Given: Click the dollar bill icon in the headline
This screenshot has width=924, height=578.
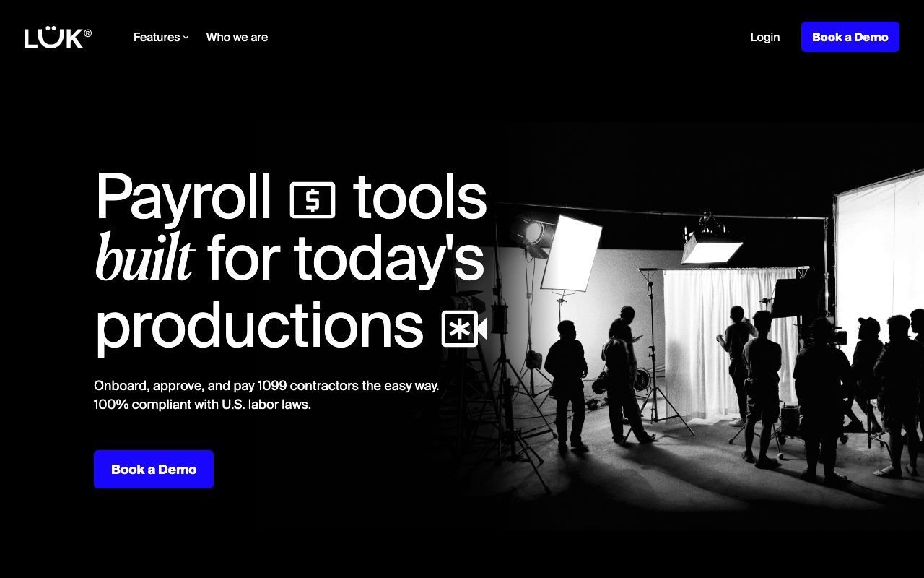Looking at the screenshot, I should point(313,200).
